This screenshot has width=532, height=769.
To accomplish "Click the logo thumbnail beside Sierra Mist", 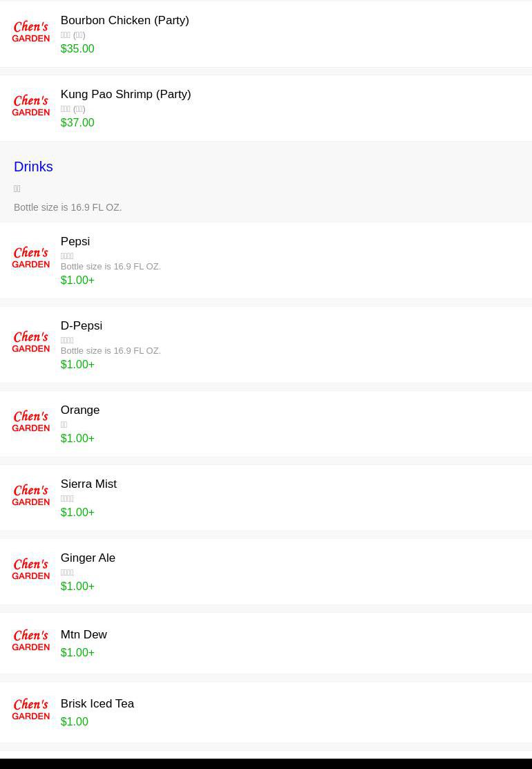I will (x=31, y=496).
